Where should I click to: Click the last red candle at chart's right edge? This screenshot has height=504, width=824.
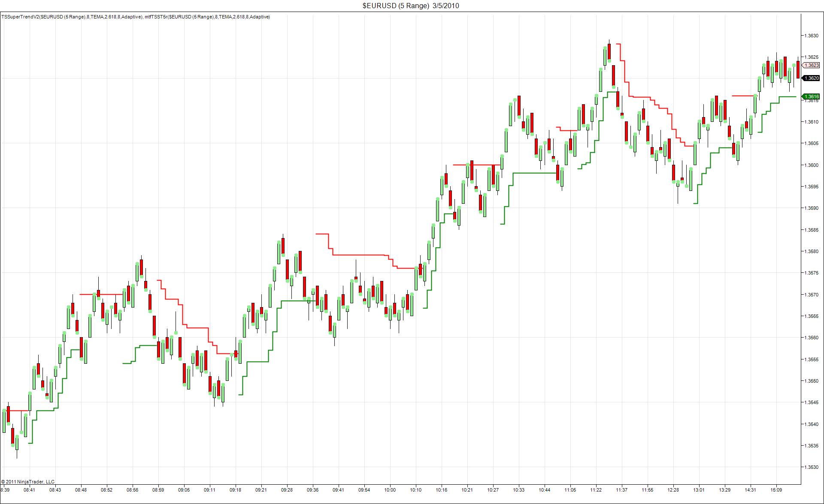point(798,69)
